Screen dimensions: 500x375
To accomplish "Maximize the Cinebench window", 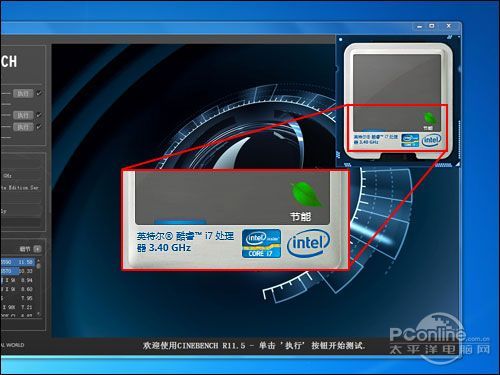I will coord(432,26).
